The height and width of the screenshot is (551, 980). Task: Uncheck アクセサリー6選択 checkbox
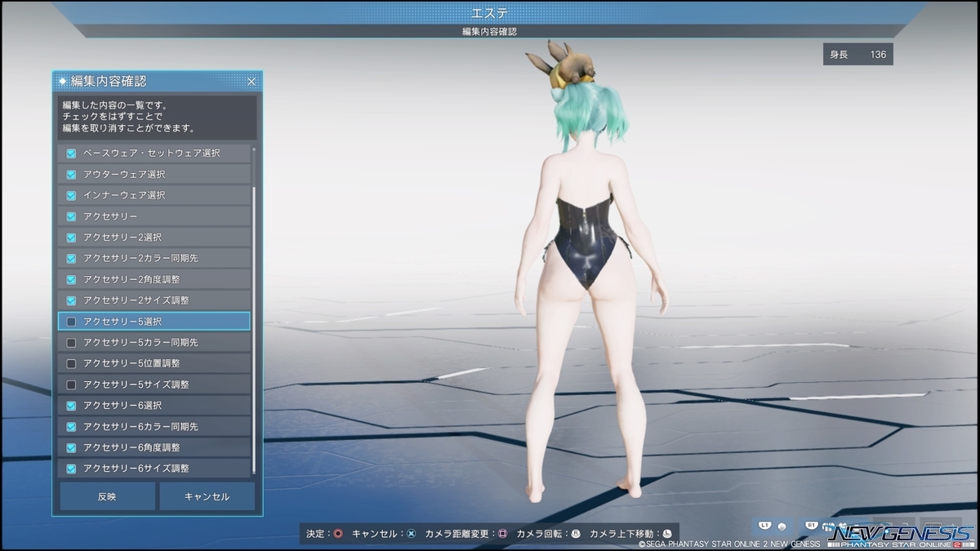pyautogui.click(x=71, y=406)
